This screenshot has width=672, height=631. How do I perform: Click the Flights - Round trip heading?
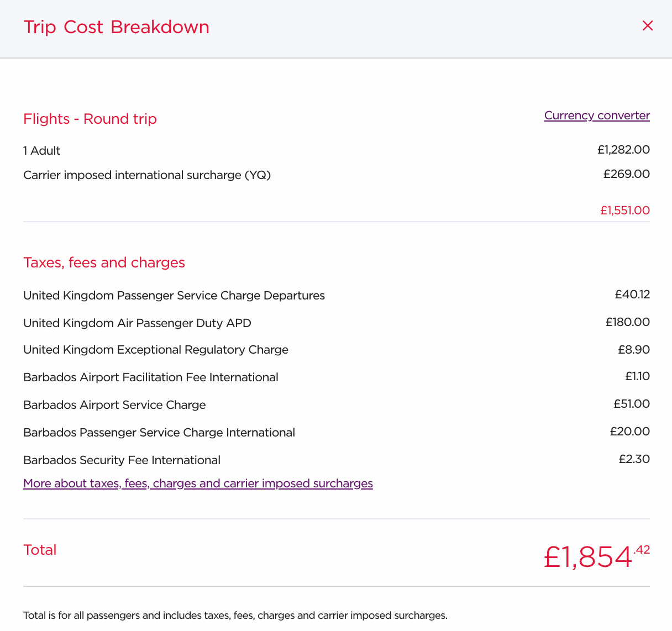(x=90, y=119)
